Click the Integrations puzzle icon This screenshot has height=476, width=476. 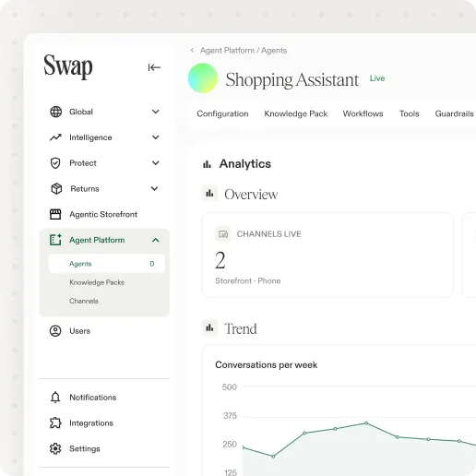[x=55, y=422]
